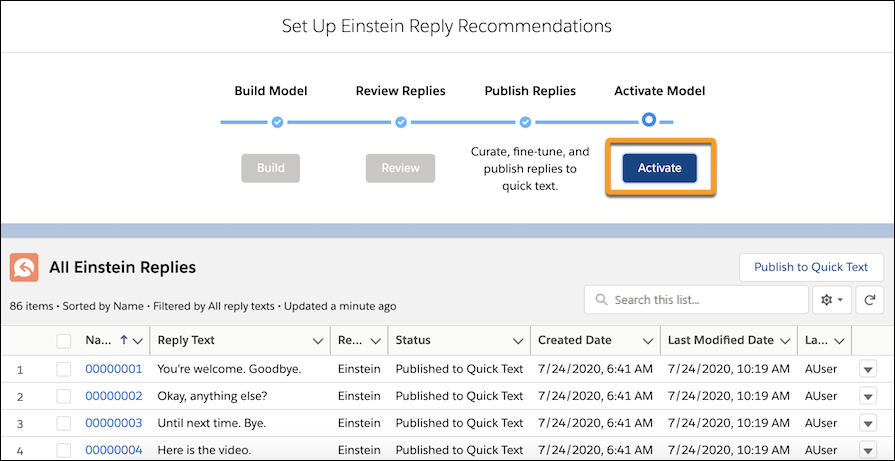
Task: Click "Until next time. Bye." reply text
Action: 212,423
